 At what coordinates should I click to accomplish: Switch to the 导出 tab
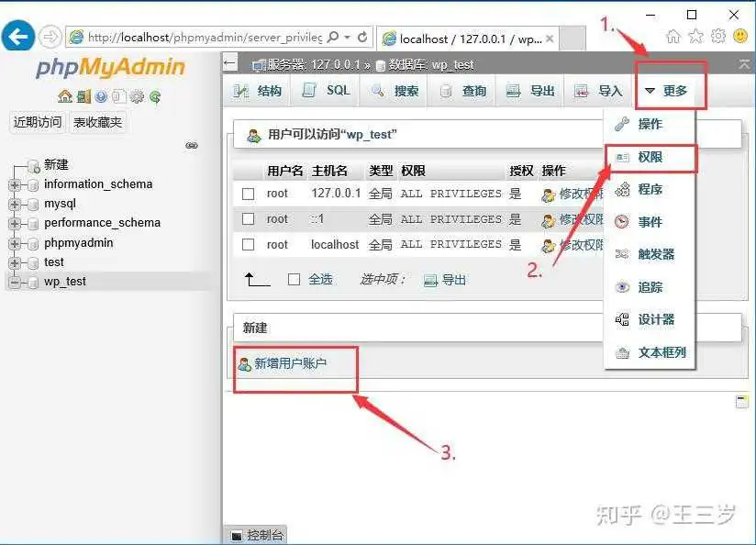pos(530,91)
